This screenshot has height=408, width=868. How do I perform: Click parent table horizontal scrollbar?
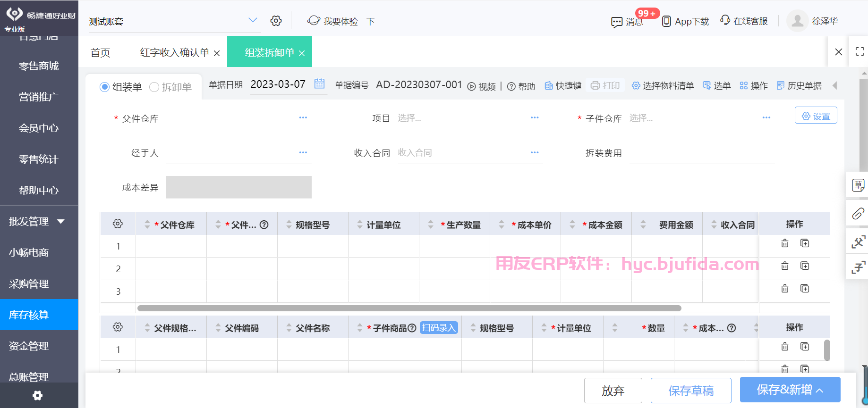click(409, 308)
